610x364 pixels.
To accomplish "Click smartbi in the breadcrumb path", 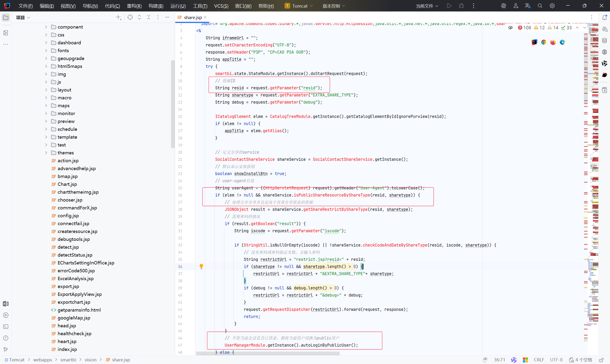I will click(68, 360).
